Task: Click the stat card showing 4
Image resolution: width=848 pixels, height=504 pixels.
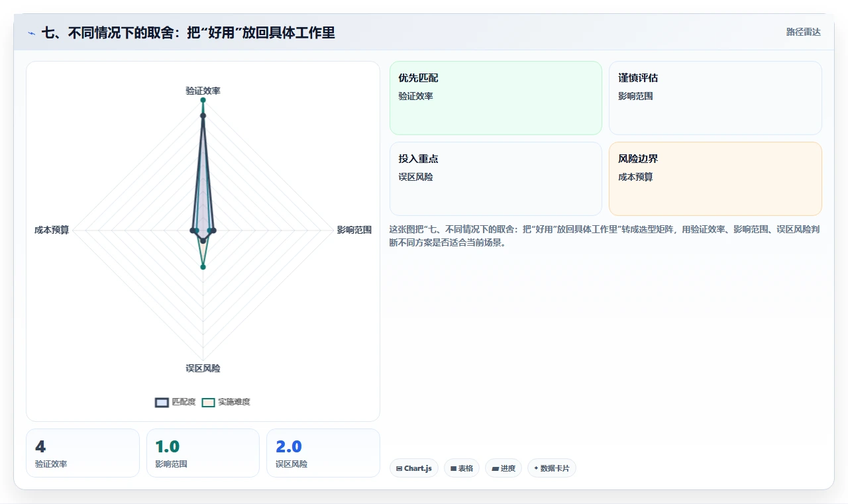Action: 83,453
